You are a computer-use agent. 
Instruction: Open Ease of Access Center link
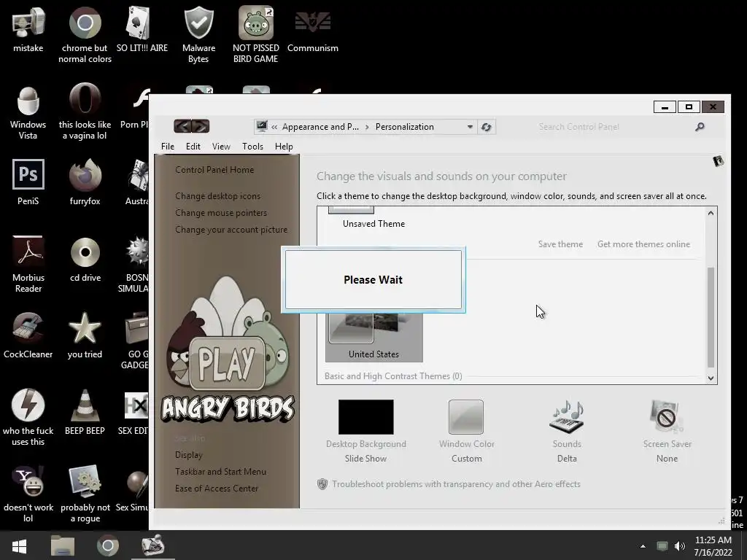point(216,488)
